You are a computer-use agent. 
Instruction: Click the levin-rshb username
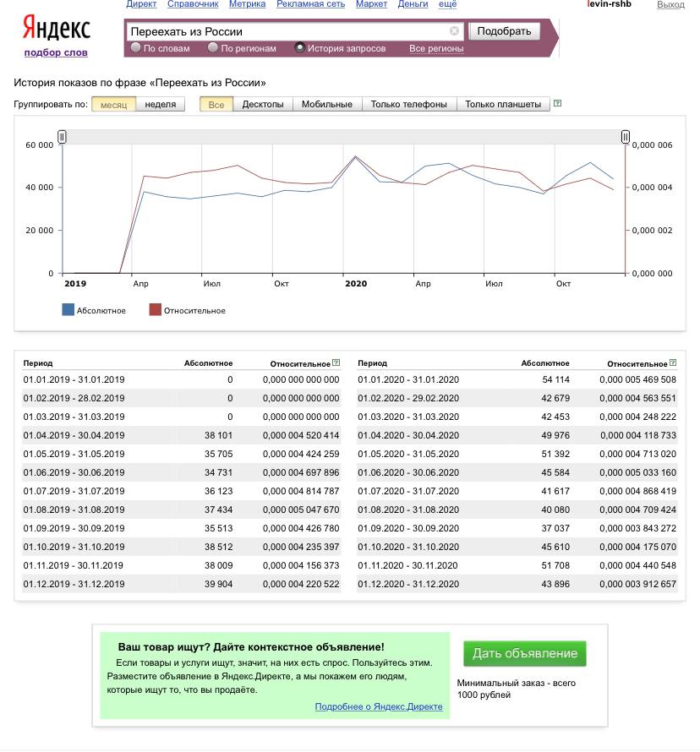point(609,4)
